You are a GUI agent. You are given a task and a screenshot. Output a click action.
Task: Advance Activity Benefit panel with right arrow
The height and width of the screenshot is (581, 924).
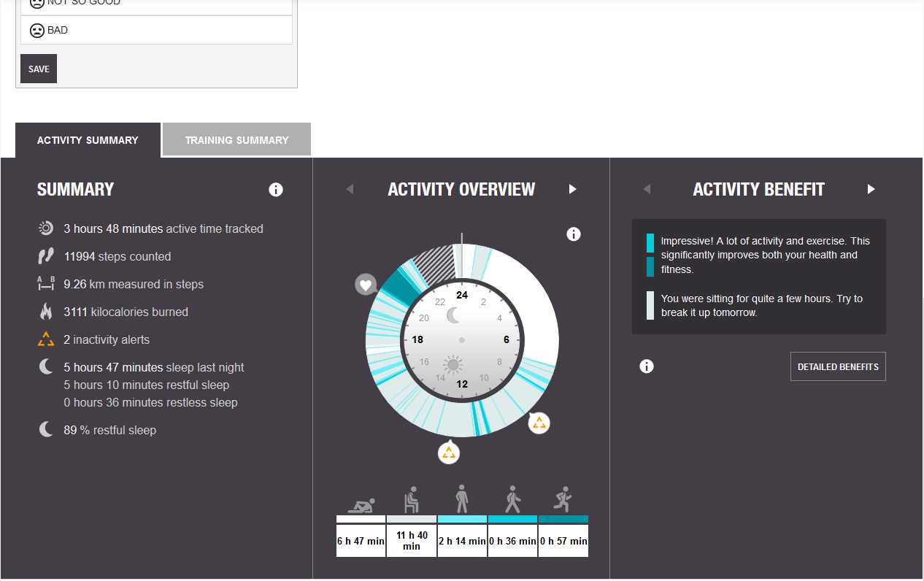coord(871,189)
